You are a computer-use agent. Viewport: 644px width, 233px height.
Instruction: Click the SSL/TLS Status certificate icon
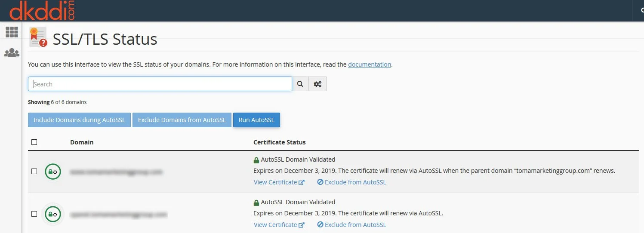[x=38, y=37]
